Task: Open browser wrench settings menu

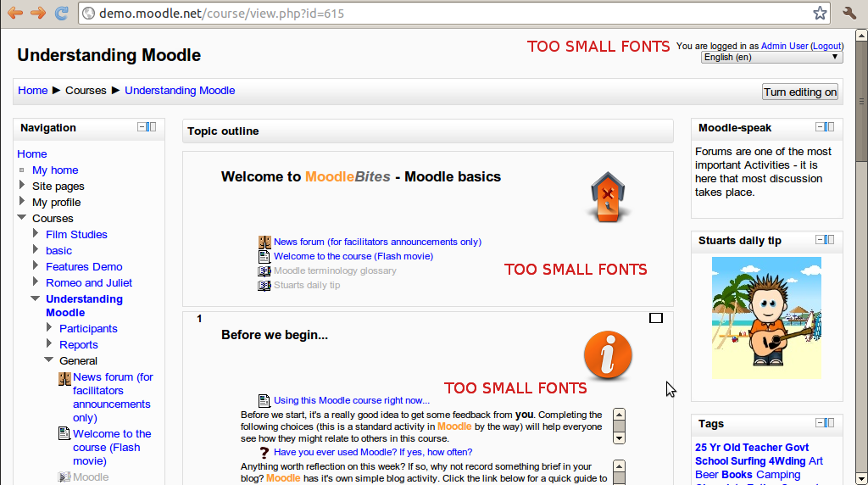Action: coord(849,13)
